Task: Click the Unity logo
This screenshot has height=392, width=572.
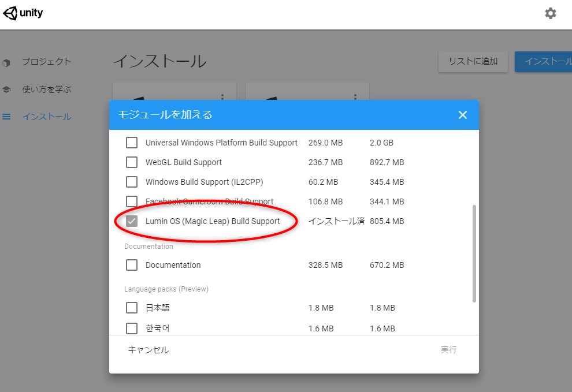Action: [23, 13]
